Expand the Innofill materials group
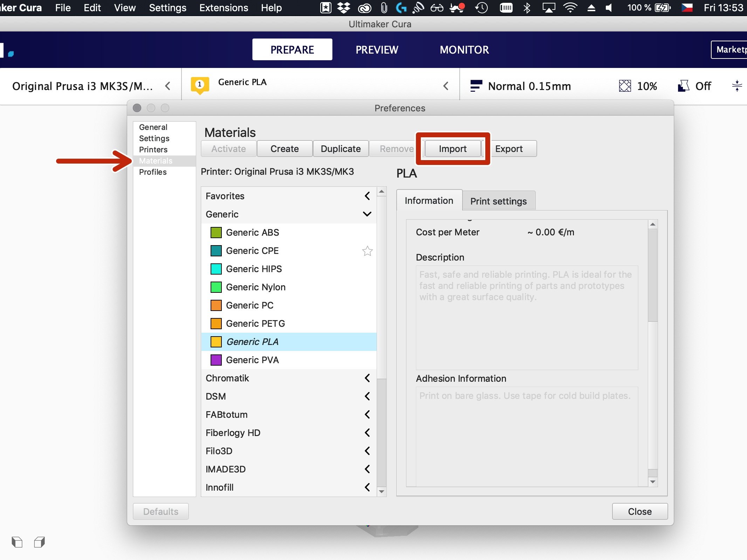The image size is (747, 560). (367, 487)
